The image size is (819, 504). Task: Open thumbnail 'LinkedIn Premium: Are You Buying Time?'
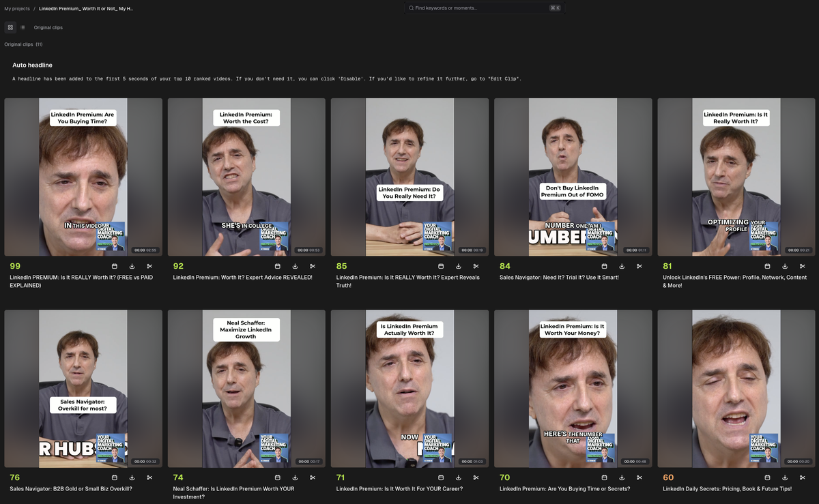pos(83,177)
